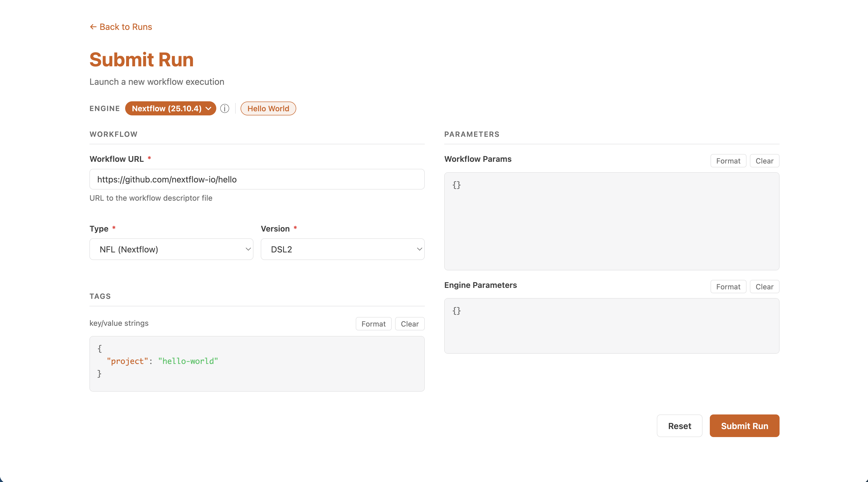Clear the Engine Parameters editor
The image size is (868, 482).
764,287
